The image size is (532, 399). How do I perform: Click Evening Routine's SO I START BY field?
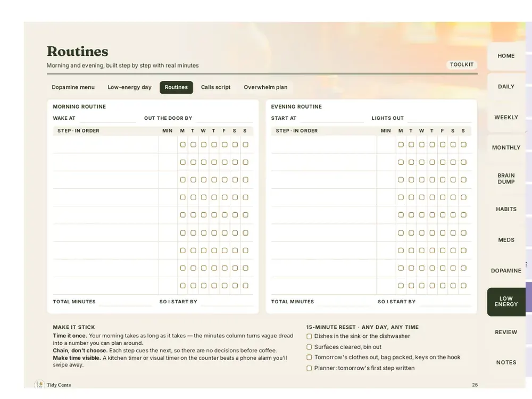445,302
